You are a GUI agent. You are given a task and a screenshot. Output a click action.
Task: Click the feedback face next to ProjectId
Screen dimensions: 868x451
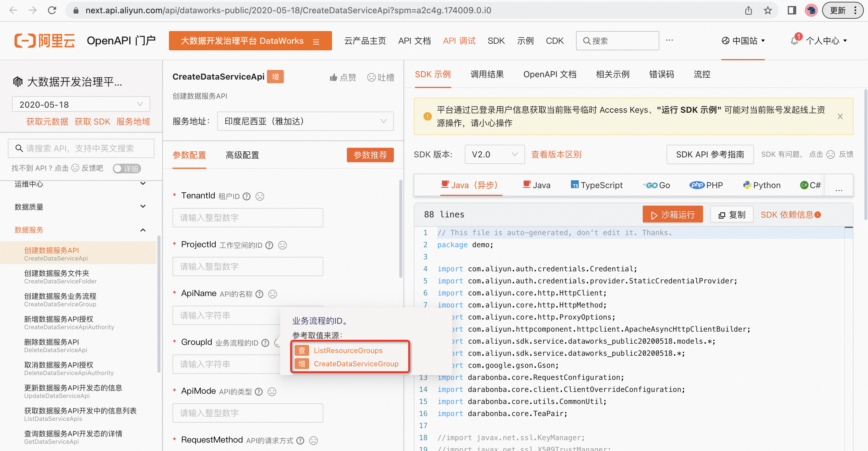point(282,245)
